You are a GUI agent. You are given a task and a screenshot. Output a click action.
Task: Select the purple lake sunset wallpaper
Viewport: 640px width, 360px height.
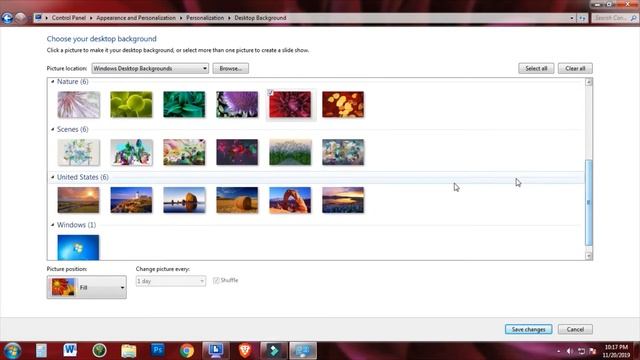point(343,200)
